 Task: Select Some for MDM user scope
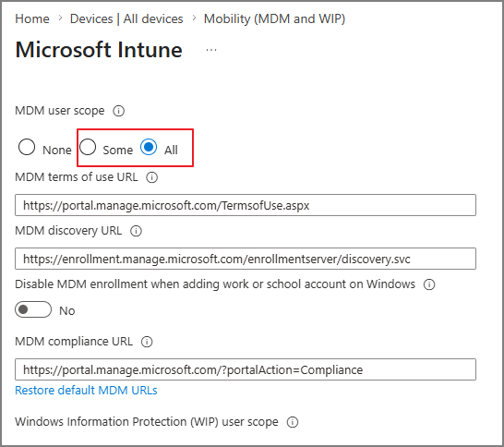[x=88, y=147]
